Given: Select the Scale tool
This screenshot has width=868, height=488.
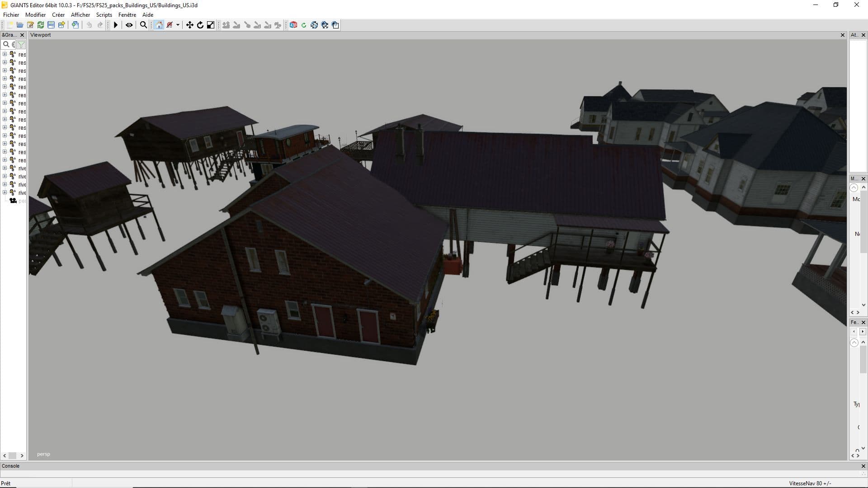Looking at the screenshot, I should [210, 25].
